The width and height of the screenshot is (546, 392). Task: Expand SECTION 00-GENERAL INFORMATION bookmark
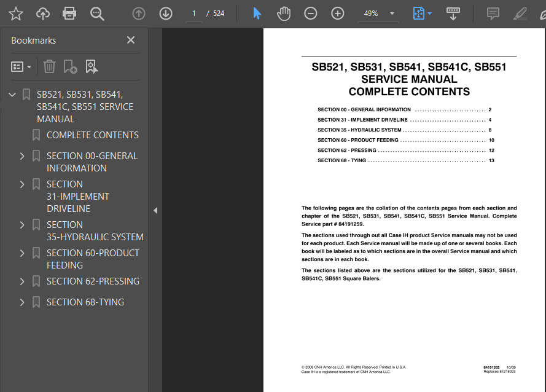point(22,156)
